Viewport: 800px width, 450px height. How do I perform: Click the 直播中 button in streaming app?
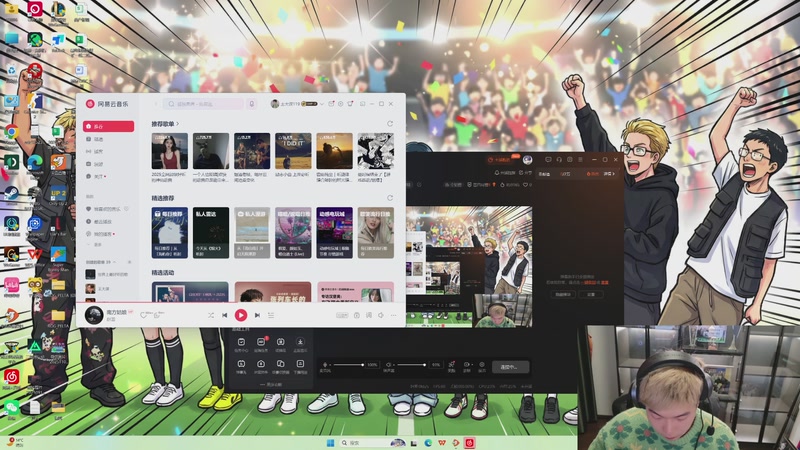tap(510, 366)
